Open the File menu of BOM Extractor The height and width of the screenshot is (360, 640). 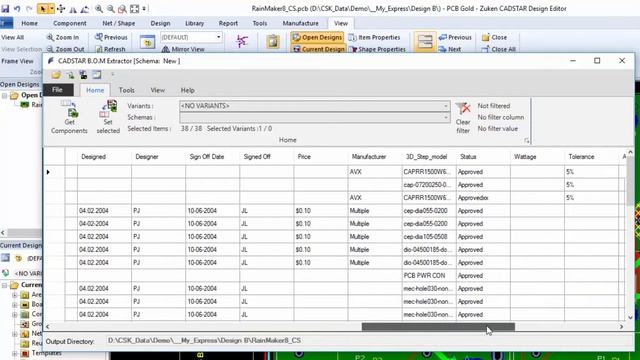pyautogui.click(x=58, y=90)
